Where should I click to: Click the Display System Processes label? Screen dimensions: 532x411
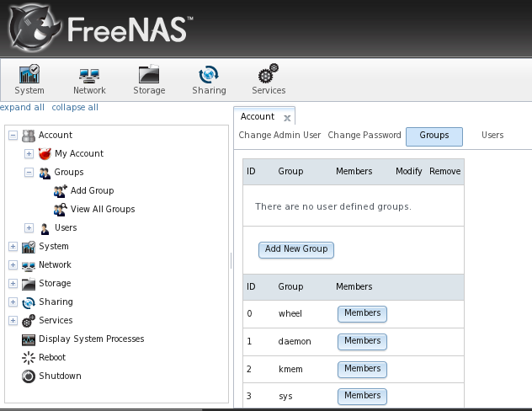[x=92, y=339]
